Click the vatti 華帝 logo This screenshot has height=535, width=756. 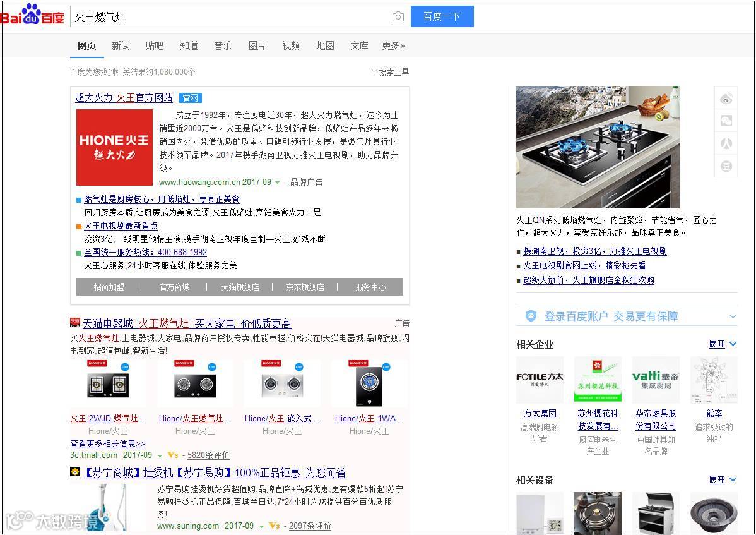pyautogui.click(x=656, y=380)
